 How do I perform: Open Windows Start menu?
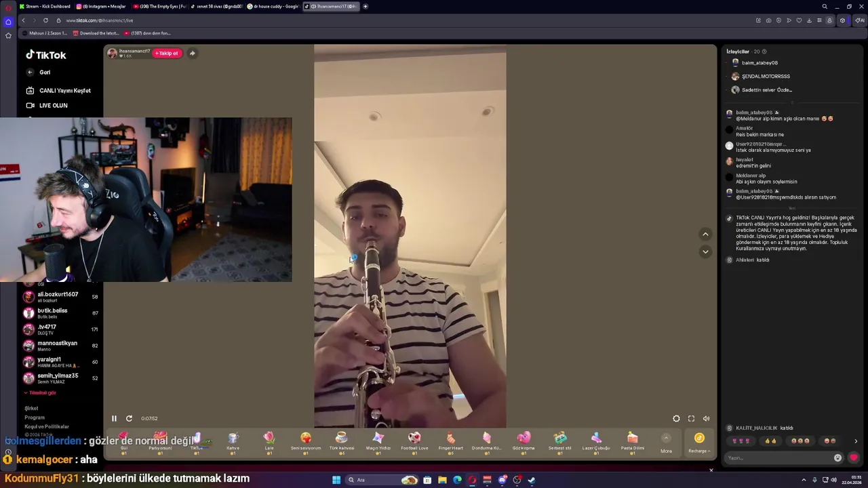click(x=336, y=480)
